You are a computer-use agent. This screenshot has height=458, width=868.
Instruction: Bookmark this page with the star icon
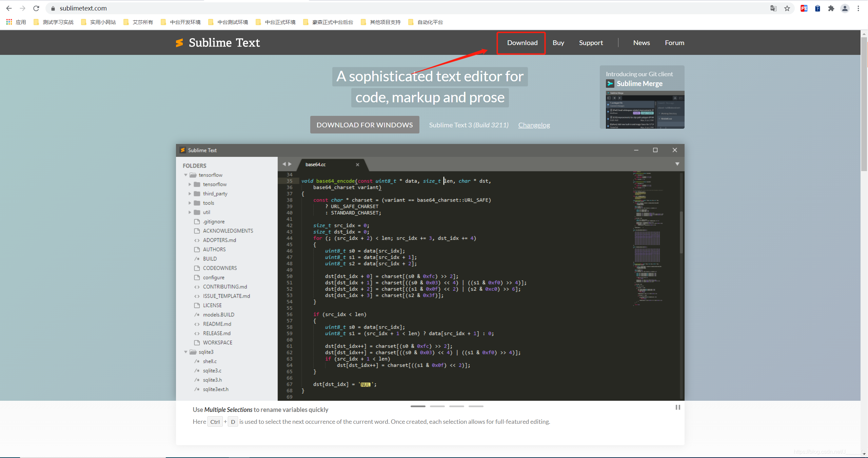[x=787, y=8]
